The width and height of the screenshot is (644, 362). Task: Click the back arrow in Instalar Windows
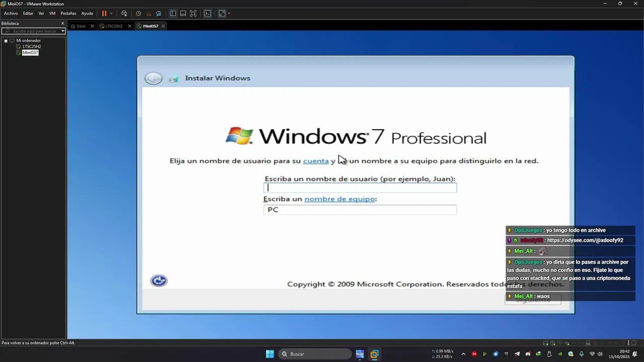[x=153, y=78]
